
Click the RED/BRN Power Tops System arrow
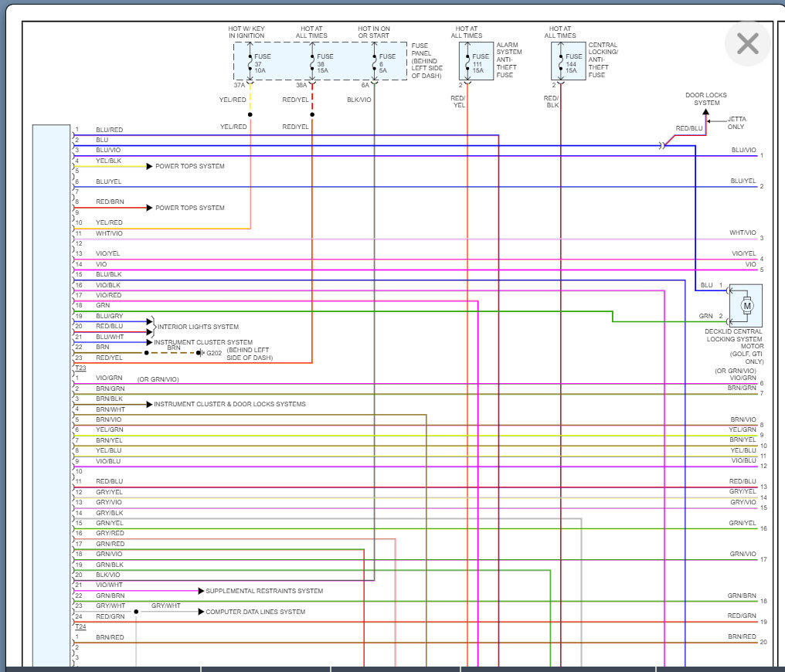[x=149, y=208]
